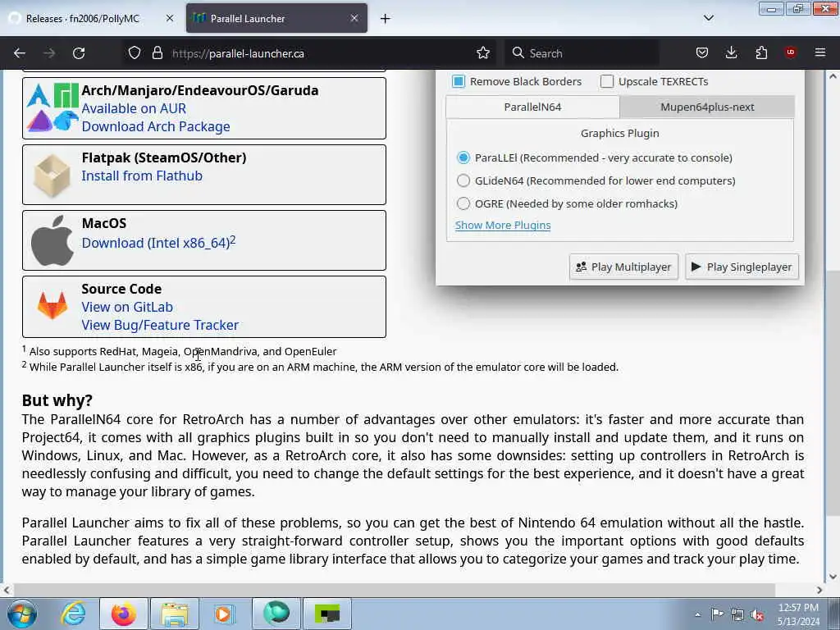The width and height of the screenshot is (840, 630).
Task: Click the Search input box
Action: [x=584, y=53]
